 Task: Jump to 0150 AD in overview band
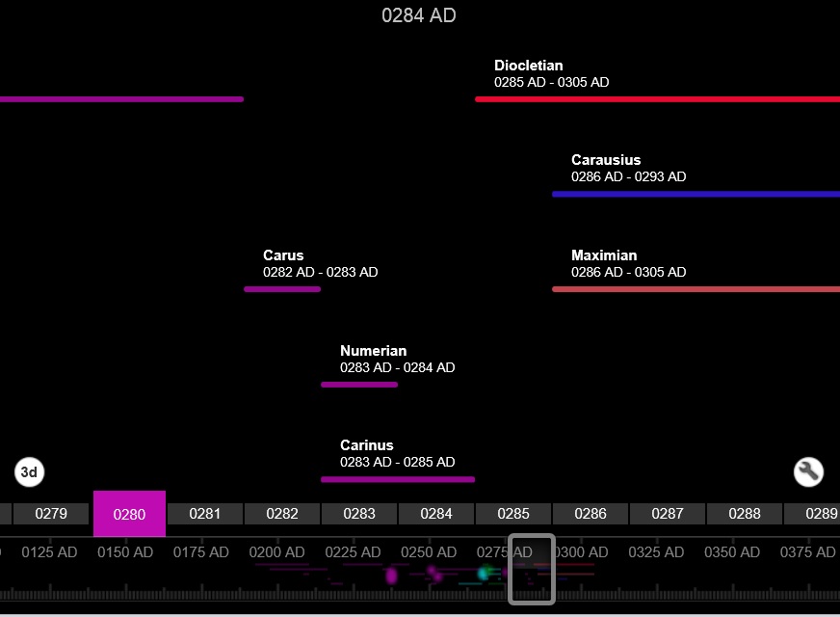click(x=124, y=552)
